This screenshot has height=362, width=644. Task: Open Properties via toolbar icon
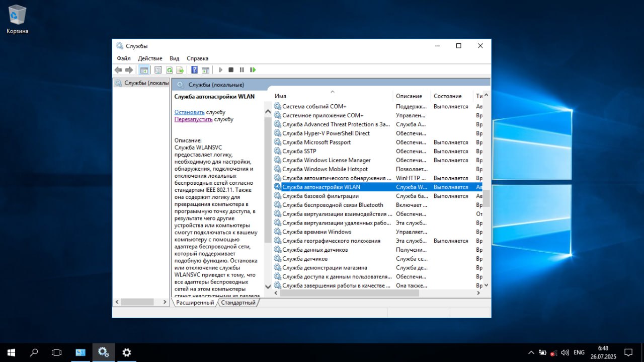coord(158,70)
